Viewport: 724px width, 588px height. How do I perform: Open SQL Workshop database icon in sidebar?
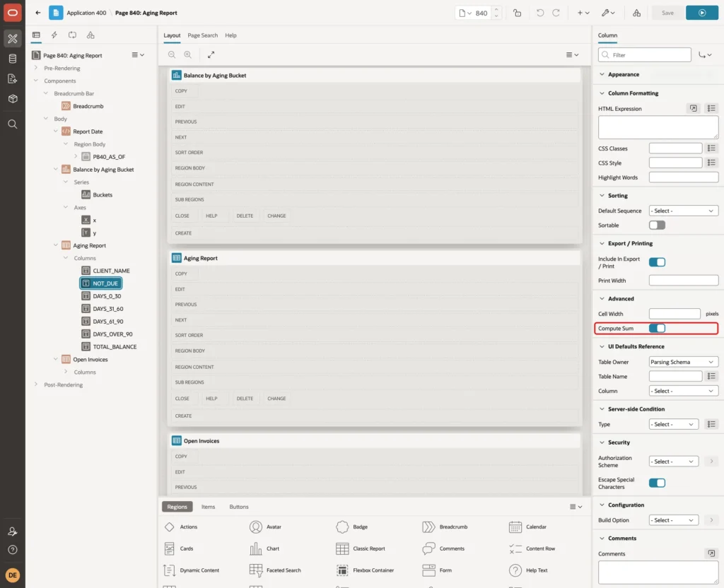13,59
